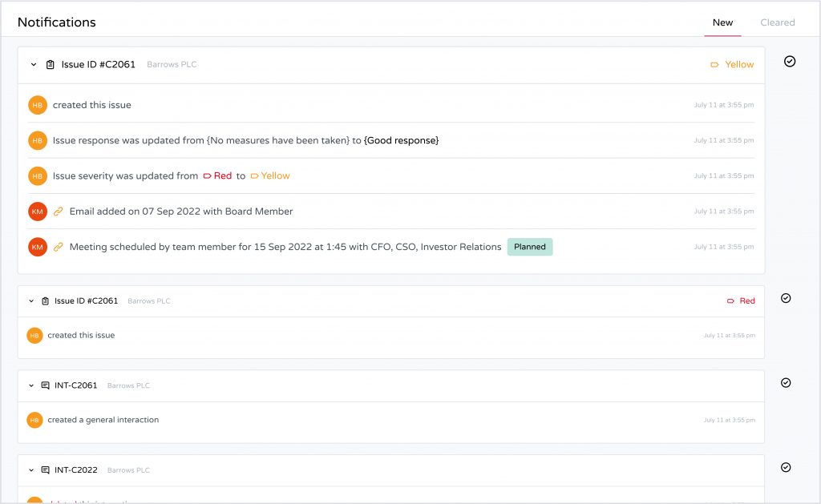Image resolution: width=821 pixels, height=504 pixels.
Task: Click Barrows PLC in the Red issue card header
Action: (149, 301)
